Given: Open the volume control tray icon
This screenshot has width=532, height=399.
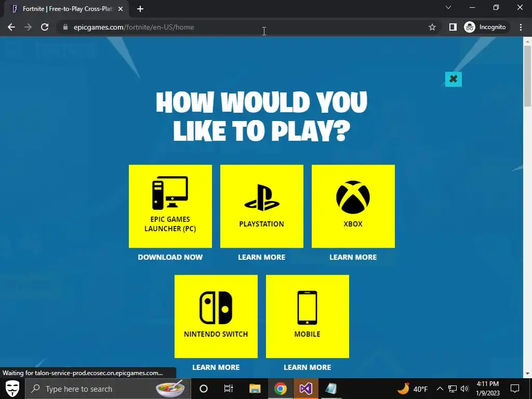Looking at the screenshot, I should pyautogui.click(x=464, y=389).
